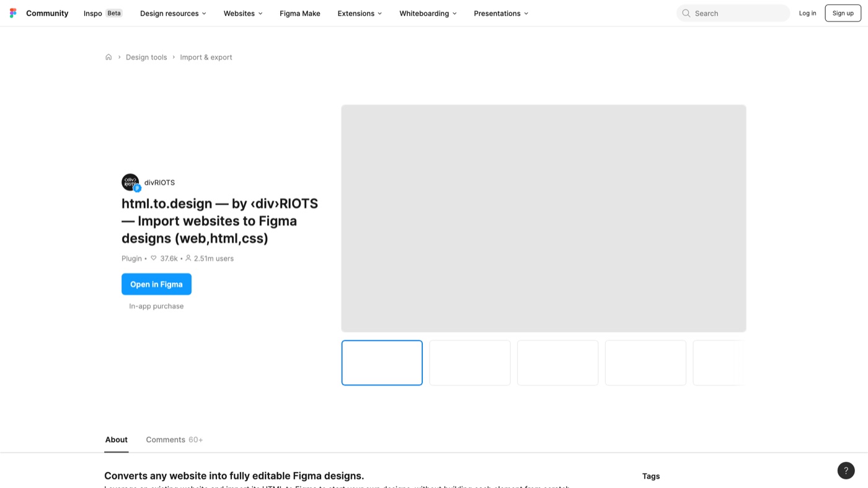Go to Import & export breadcrumb
Viewport: 868px width, 488px height.
pos(206,57)
